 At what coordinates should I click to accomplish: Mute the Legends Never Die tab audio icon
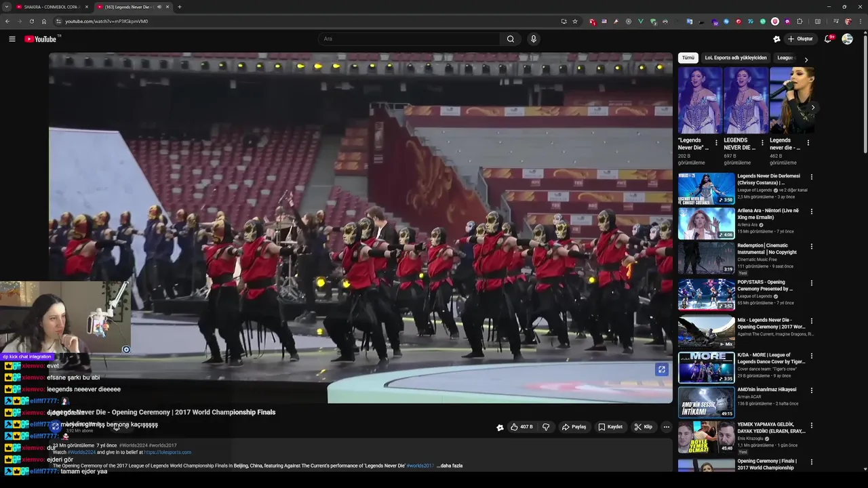click(159, 7)
